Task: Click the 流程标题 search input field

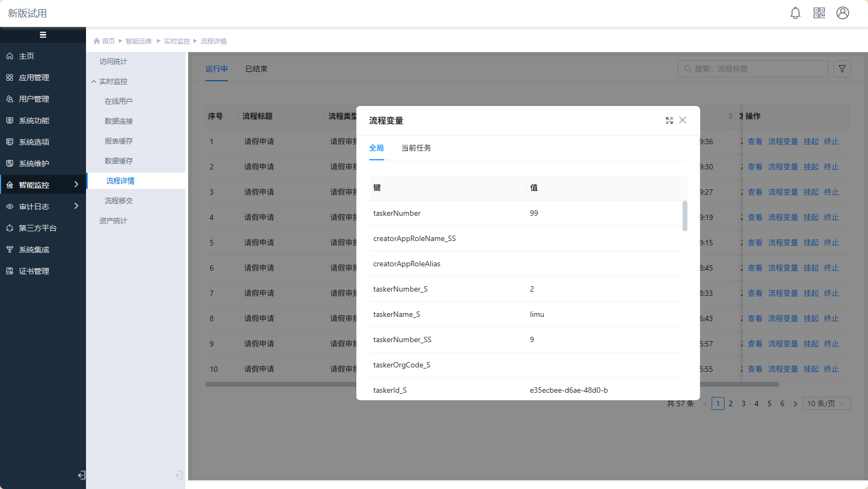Action: pyautogui.click(x=752, y=69)
